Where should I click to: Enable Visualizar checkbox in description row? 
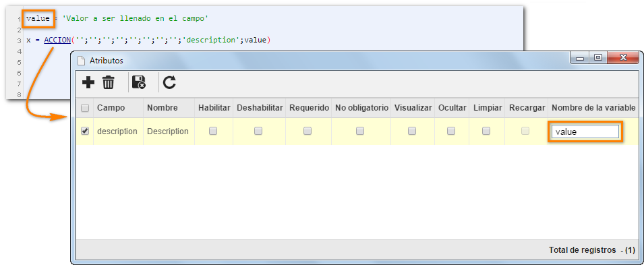(x=412, y=131)
